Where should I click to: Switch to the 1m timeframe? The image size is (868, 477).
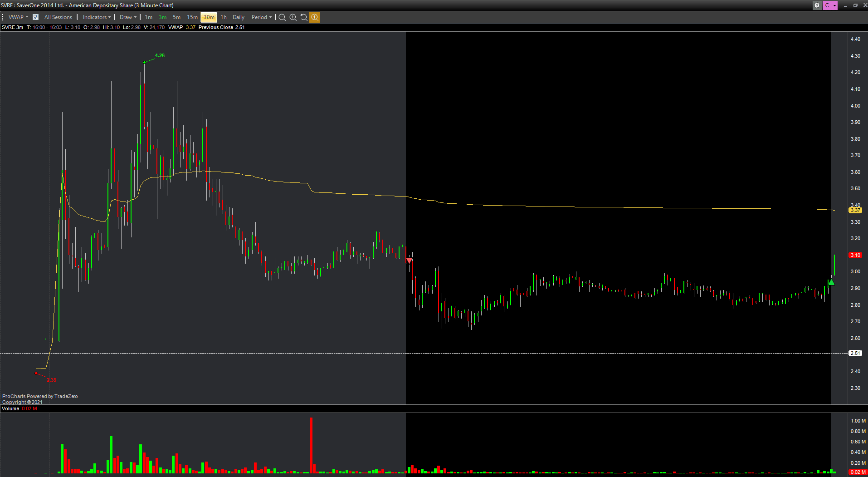(x=149, y=17)
